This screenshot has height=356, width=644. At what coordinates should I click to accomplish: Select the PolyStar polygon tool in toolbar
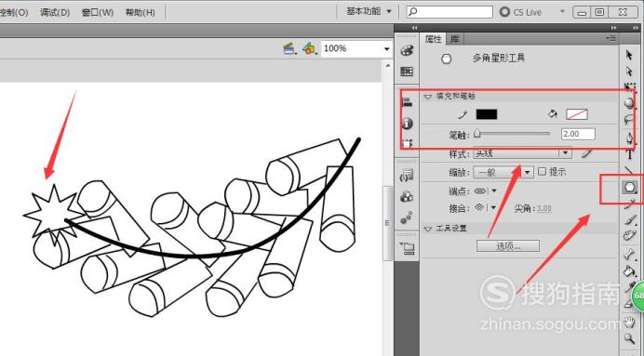point(630,188)
